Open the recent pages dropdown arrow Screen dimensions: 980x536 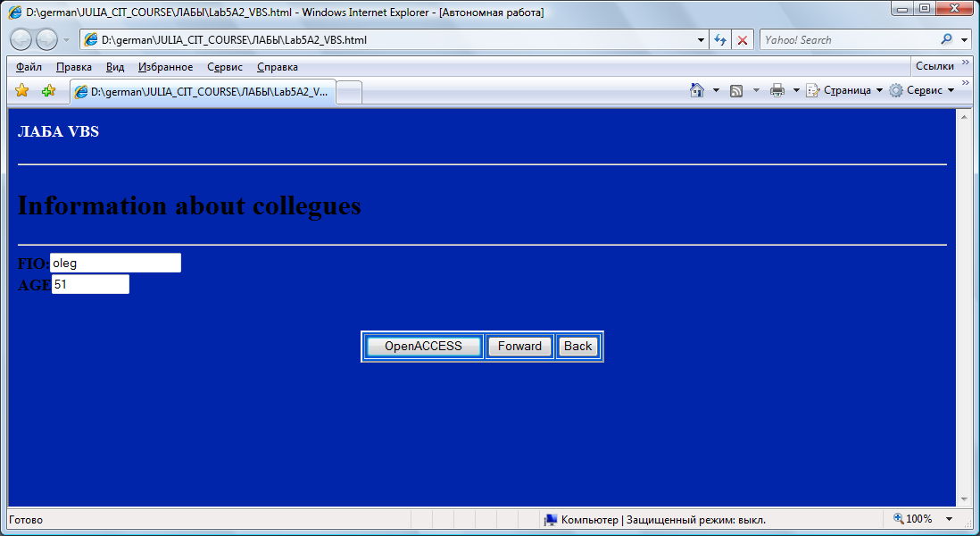[x=66, y=40]
